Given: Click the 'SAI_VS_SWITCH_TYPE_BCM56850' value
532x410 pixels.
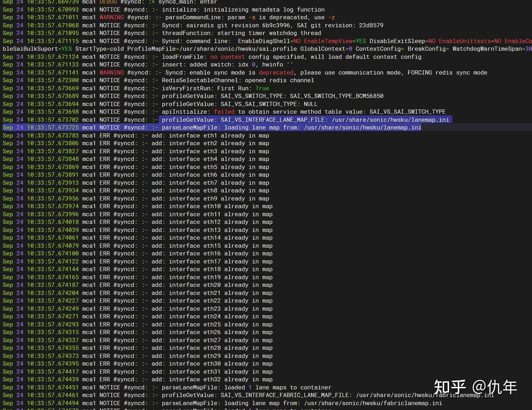Looking at the screenshot, I should pyautogui.click(x=337, y=96).
